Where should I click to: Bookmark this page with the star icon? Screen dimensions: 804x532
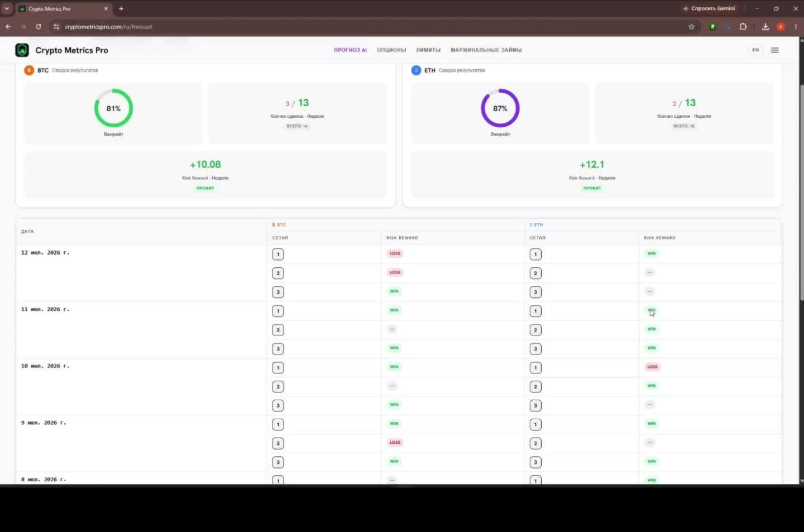[691, 26]
